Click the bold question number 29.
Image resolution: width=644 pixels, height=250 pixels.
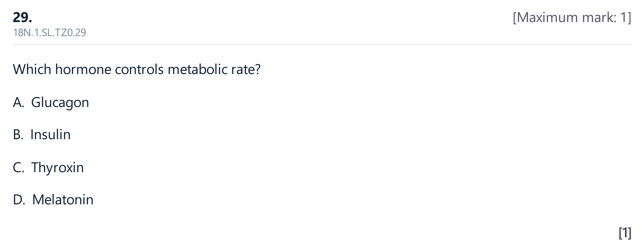coord(22,18)
